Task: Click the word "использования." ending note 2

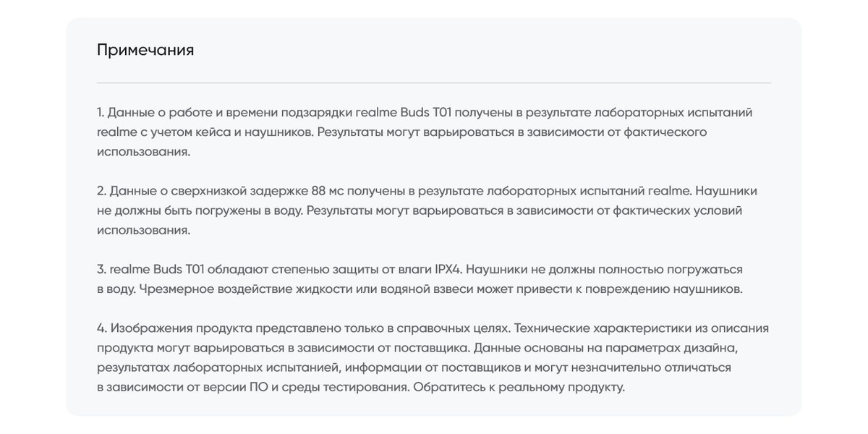Action: (144, 230)
